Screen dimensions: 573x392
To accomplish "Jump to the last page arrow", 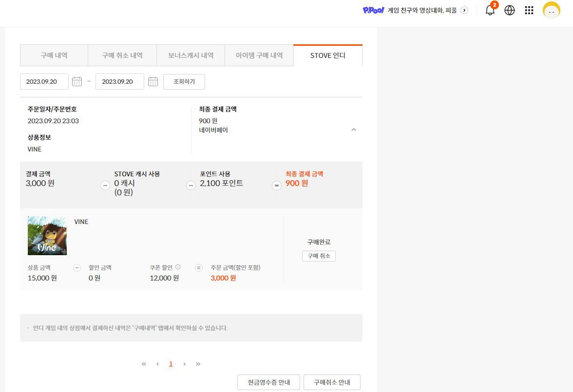I will click(x=198, y=364).
